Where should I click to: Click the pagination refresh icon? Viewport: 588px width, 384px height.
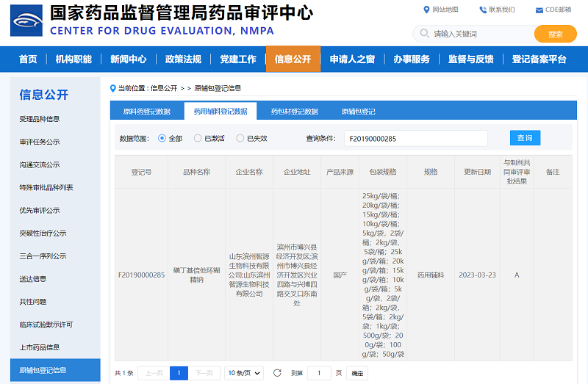coord(277,373)
